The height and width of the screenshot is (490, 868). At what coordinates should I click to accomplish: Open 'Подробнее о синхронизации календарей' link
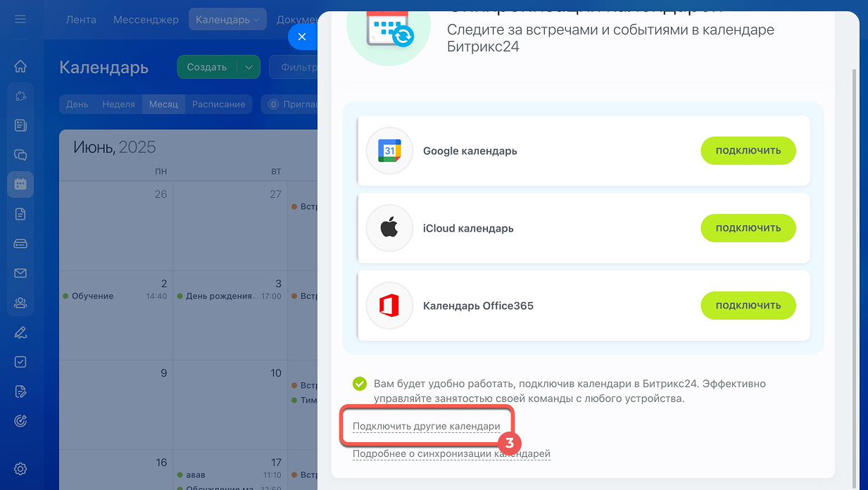pyautogui.click(x=451, y=453)
